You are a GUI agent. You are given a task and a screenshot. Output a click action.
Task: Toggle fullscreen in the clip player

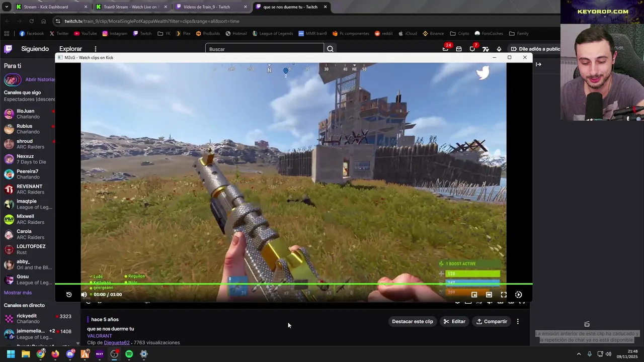tap(504, 295)
